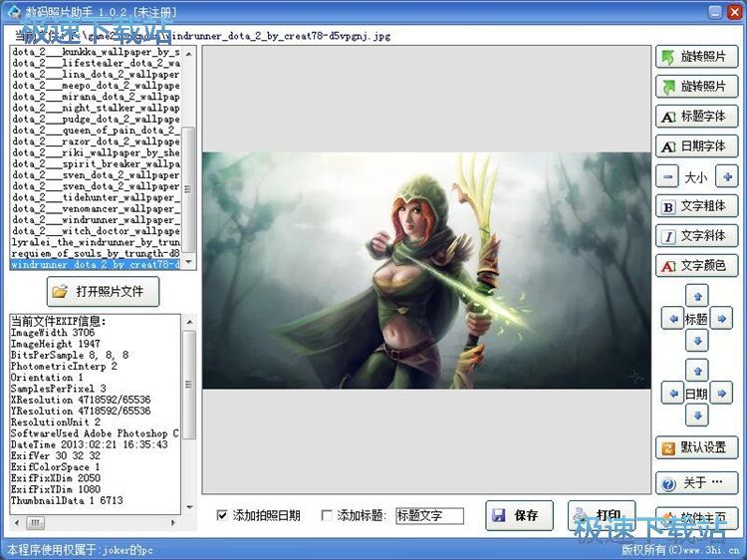The width and height of the screenshot is (747, 560).
Task: Select dota_2___lifestealer file in list
Action: tap(96, 63)
